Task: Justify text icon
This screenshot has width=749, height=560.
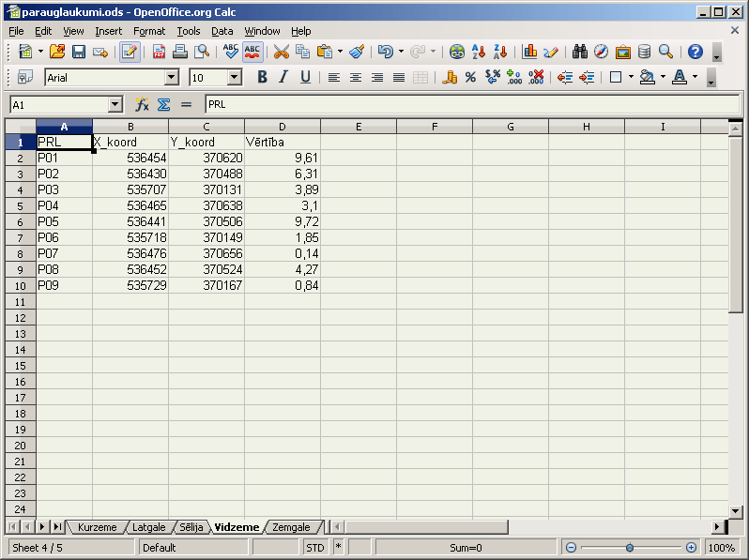Action: (x=399, y=77)
